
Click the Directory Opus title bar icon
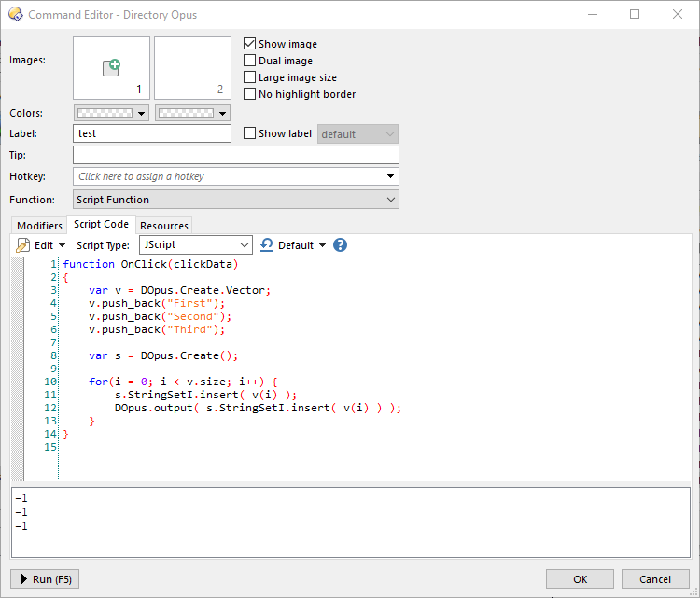[x=15, y=15]
